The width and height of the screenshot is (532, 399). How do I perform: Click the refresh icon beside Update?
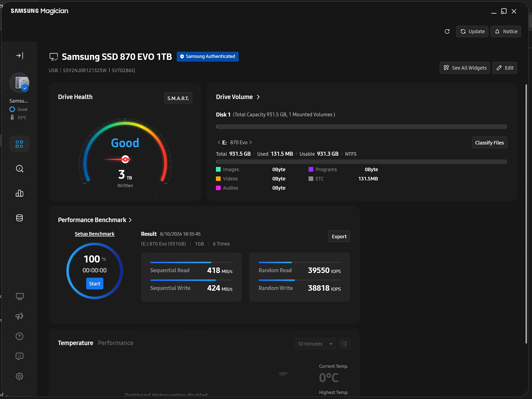pos(447,31)
